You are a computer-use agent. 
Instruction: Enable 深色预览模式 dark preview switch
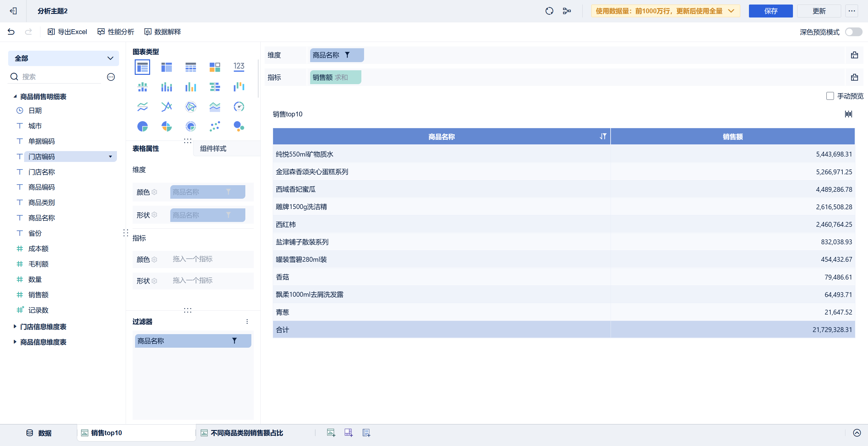coord(853,32)
